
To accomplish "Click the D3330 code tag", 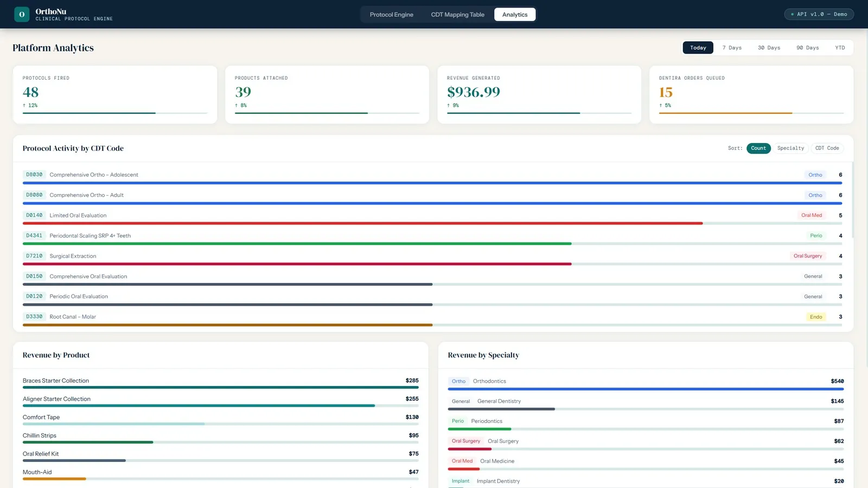I will click(x=34, y=317).
